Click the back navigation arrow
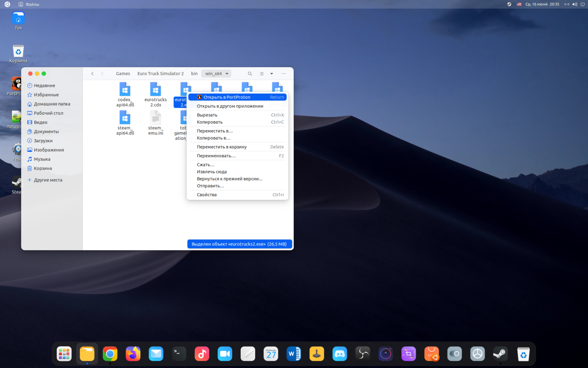 click(92, 74)
